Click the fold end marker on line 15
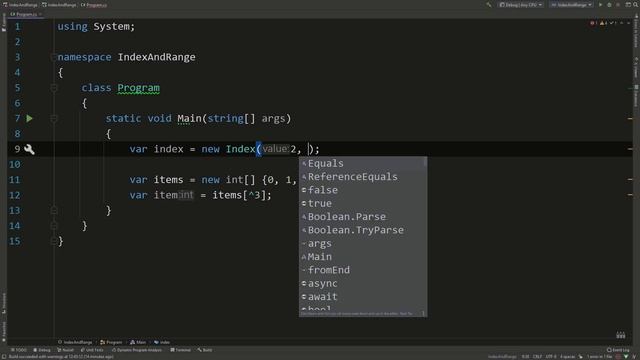 [x=53, y=241]
